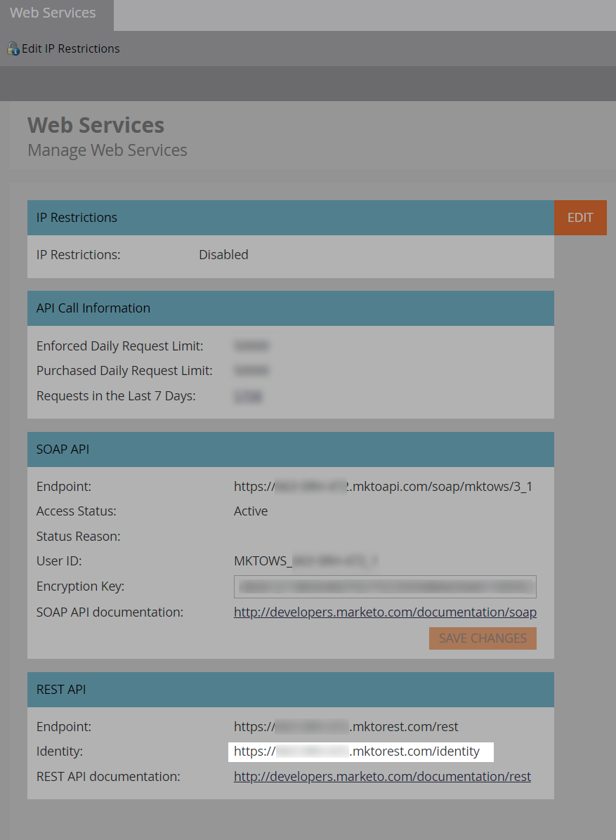Click the Status Reason label
The width and height of the screenshot is (616, 840).
pyautogui.click(x=78, y=537)
